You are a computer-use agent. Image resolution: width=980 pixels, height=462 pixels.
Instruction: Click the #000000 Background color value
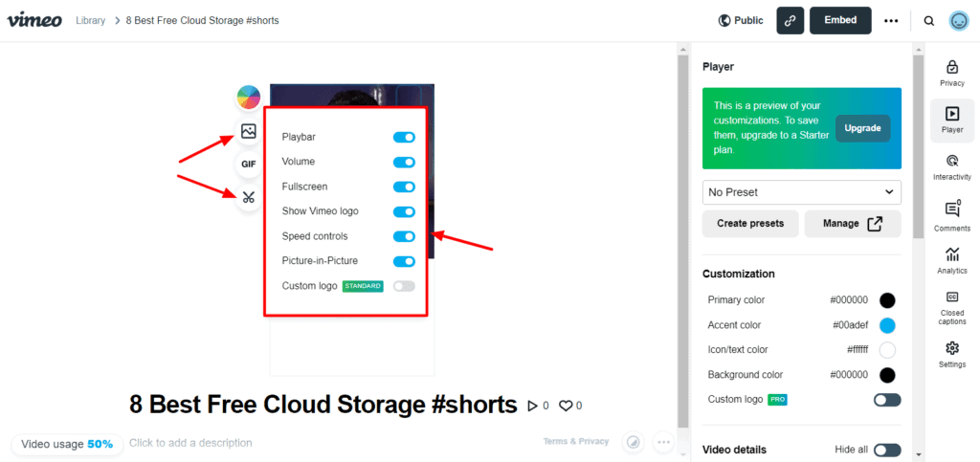tap(849, 375)
